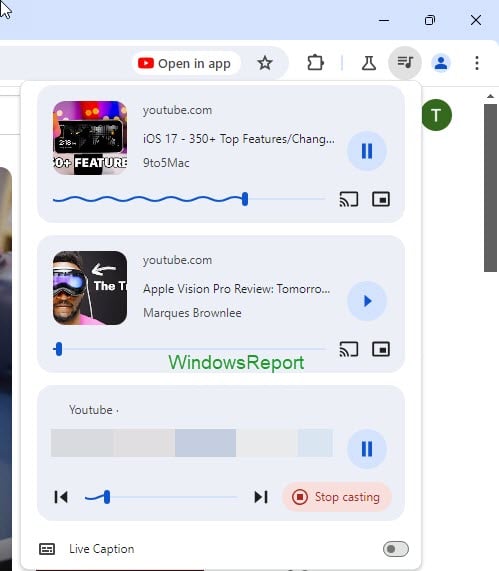Screen dimensions: 499x571
Task: Close the media controls toolbar button
Action: [405, 63]
